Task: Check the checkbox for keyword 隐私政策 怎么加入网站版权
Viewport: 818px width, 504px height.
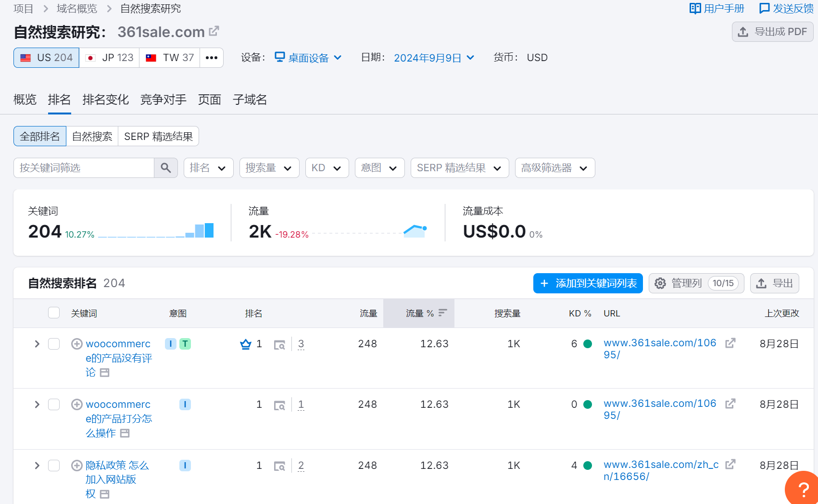Action: click(x=53, y=466)
